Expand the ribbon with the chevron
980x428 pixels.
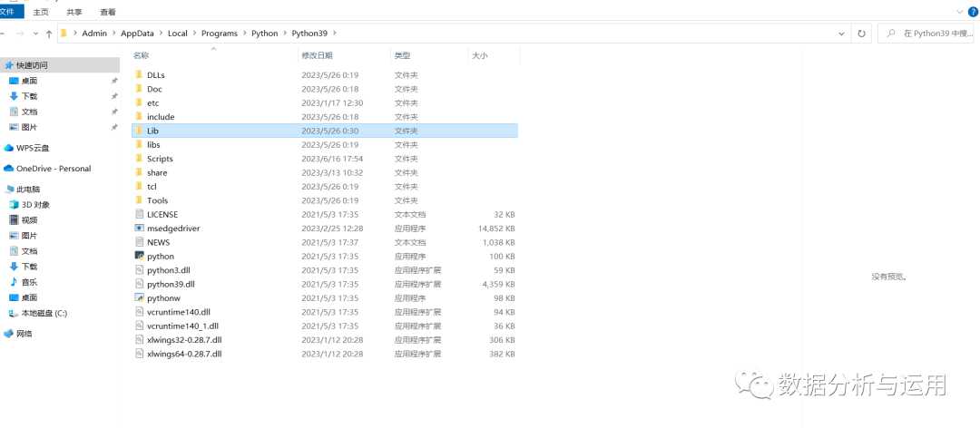[x=959, y=12]
